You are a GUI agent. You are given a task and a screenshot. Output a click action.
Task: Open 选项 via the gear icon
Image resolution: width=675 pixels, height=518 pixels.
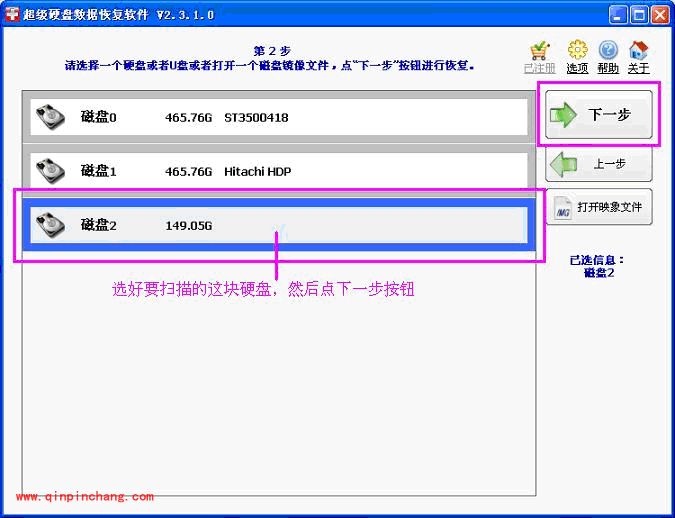tap(577, 50)
